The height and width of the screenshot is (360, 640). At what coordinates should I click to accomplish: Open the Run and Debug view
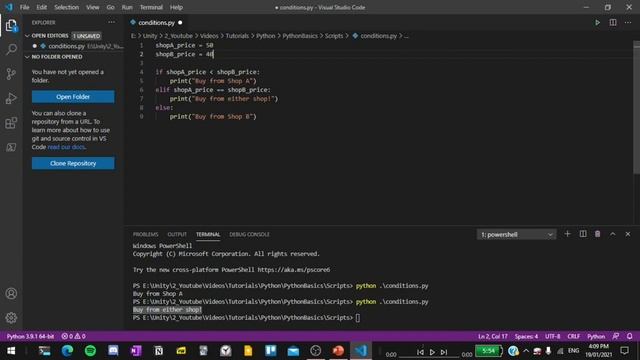point(11,98)
